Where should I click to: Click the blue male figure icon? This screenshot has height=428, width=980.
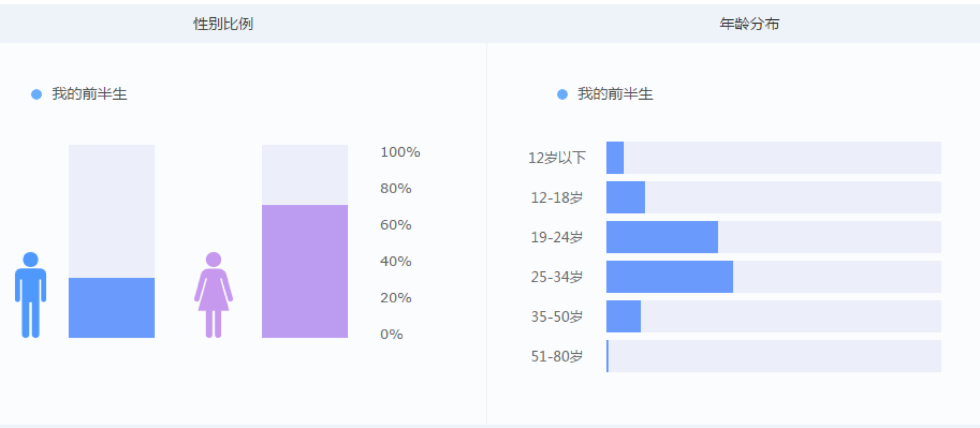coord(31,295)
